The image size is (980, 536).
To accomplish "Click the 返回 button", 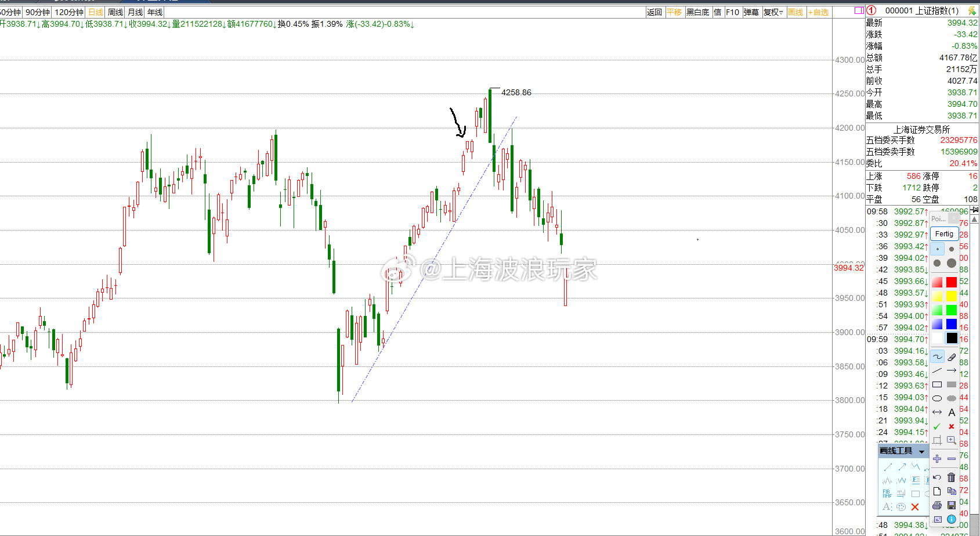I will pos(654,12).
